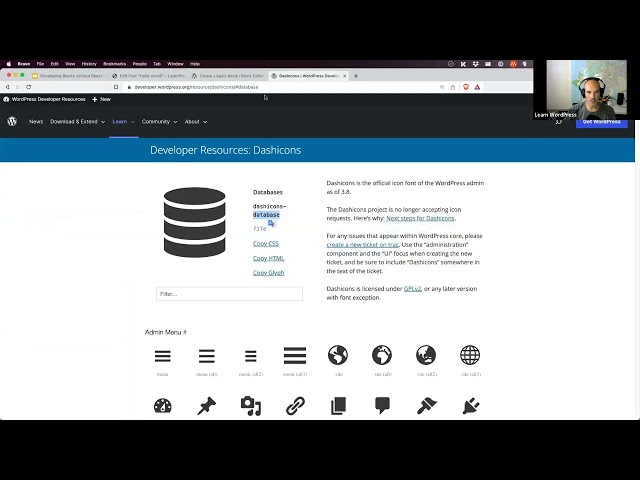Click the f17e glyph code text
The height and width of the screenshot is (480, 640).
[x=260, y=229]
